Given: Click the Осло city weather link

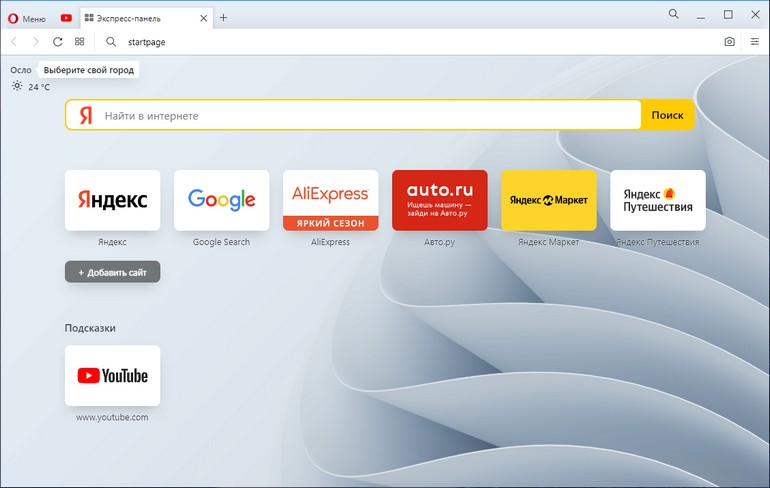Looking at the screenshot, I should (21, 70).
